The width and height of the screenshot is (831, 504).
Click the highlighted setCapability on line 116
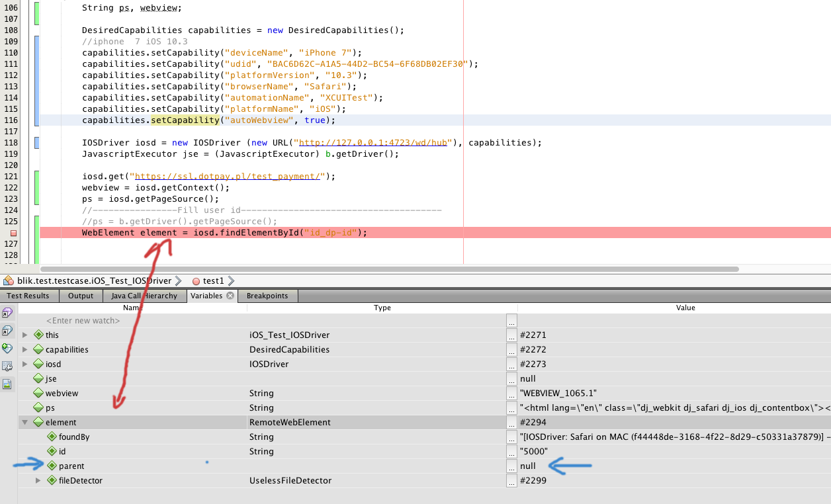tap(185, 120)
